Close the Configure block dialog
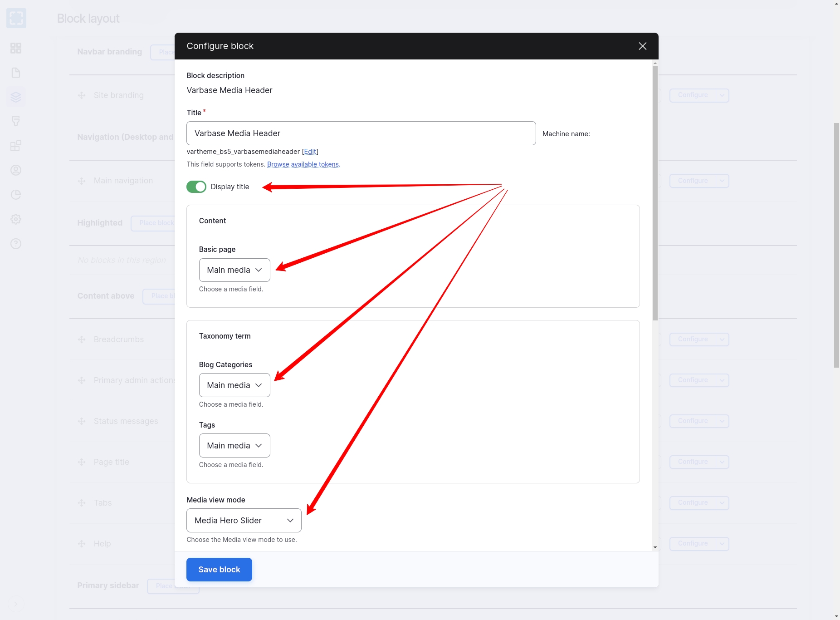 [642, 46]
